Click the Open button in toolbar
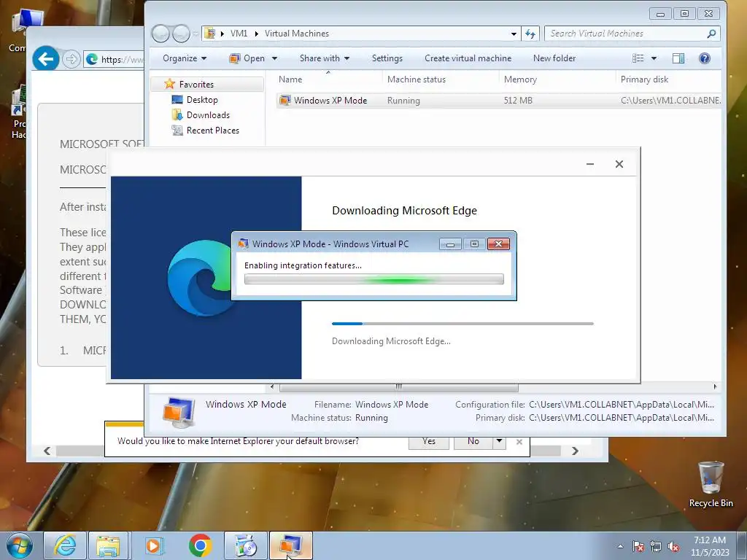This screenshot has height=560, width=747. tap(247, 58)
